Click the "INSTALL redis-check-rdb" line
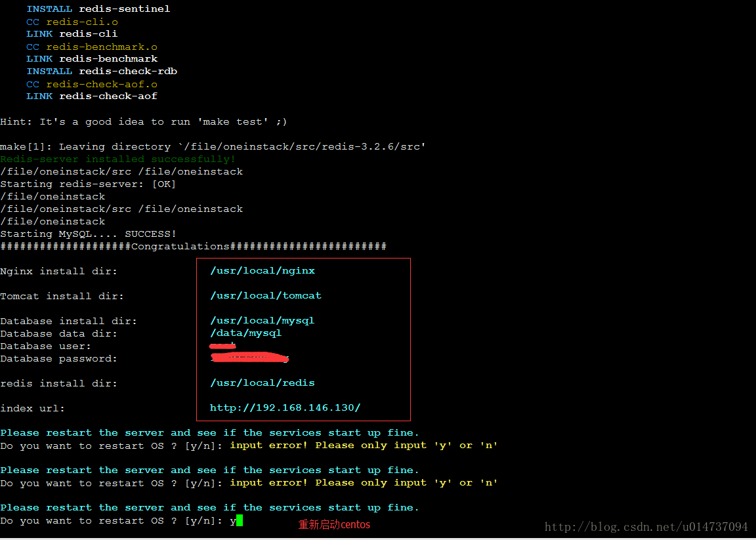 102,72
